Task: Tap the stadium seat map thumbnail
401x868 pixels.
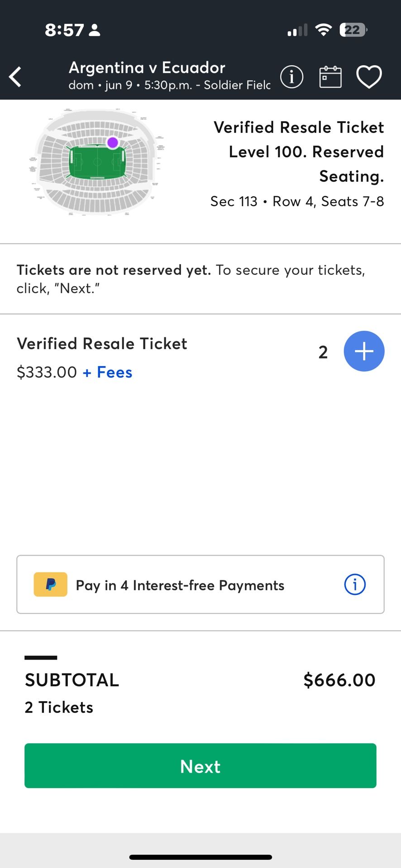Action: click(x=97, y=162)
